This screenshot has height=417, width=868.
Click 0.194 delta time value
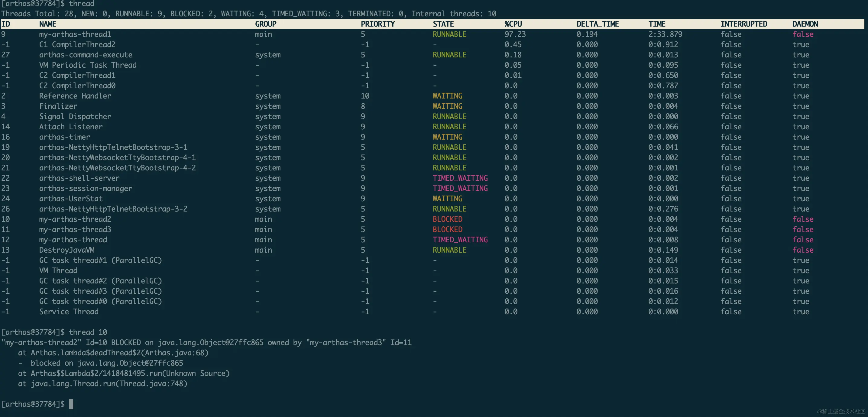click(587, 34)
